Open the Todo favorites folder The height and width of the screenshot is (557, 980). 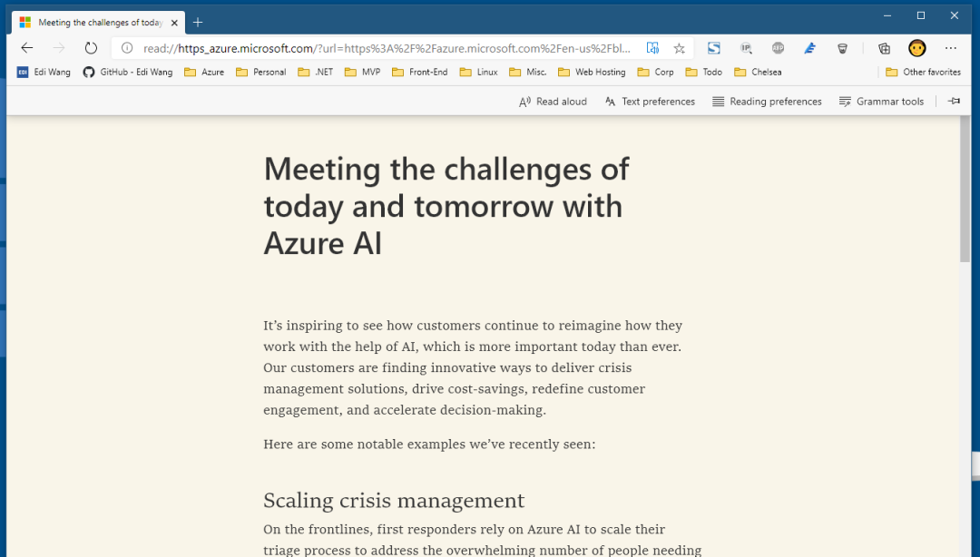[x=704, y=72]
